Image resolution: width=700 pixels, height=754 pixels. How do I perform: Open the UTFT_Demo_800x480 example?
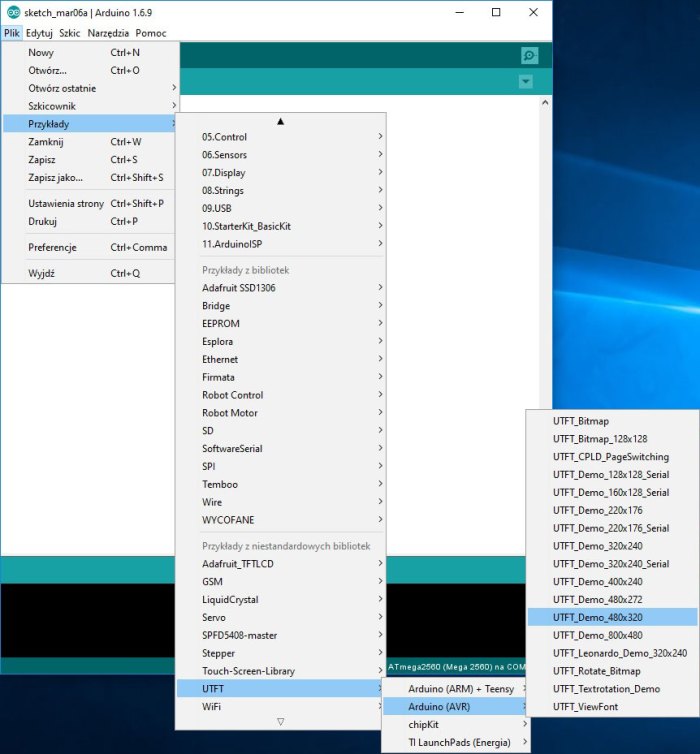(612, 635)
